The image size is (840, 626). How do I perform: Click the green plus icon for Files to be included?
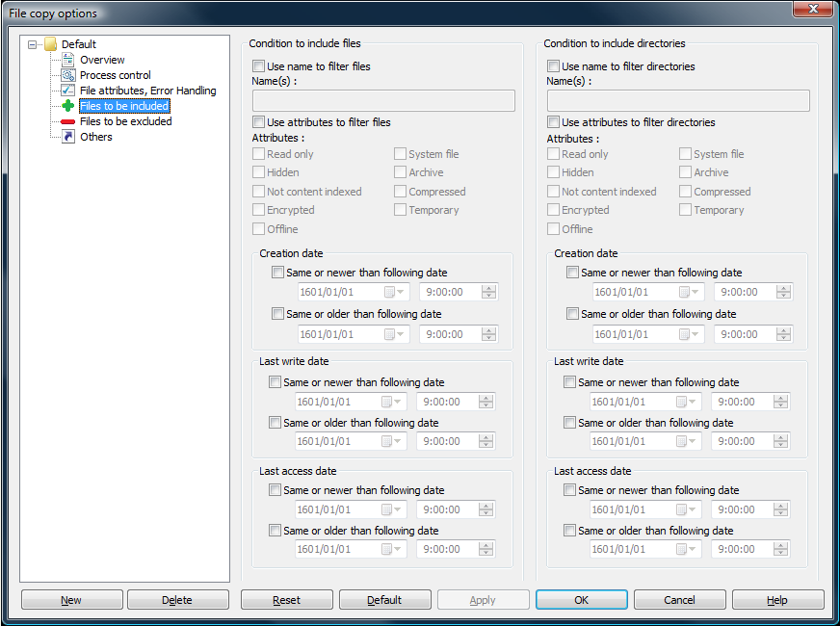pyautogui.click(x=66, y=106)
